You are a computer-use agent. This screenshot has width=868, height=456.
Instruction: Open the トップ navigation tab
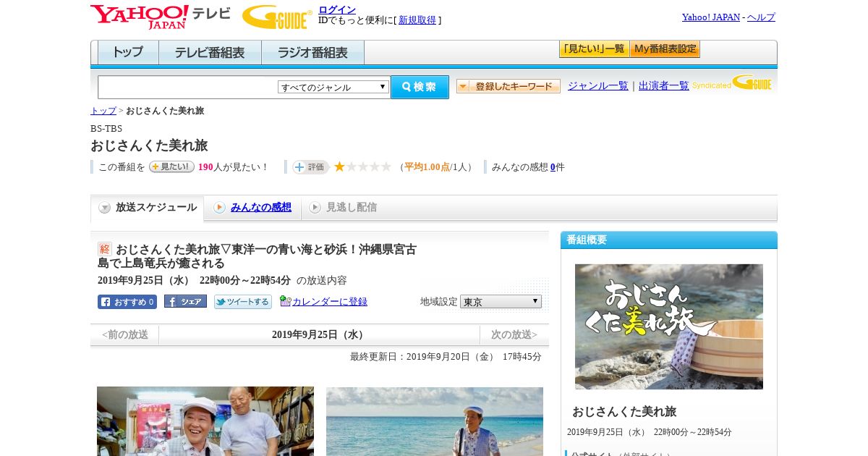pyautogui.click(x=128, y=53)
